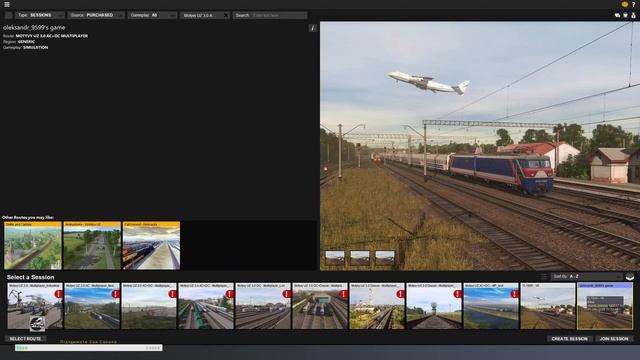Click the SELECT ROUTE button
This screenshot has width=640, height=360.
pyautogui.click(x=25, y=339)
